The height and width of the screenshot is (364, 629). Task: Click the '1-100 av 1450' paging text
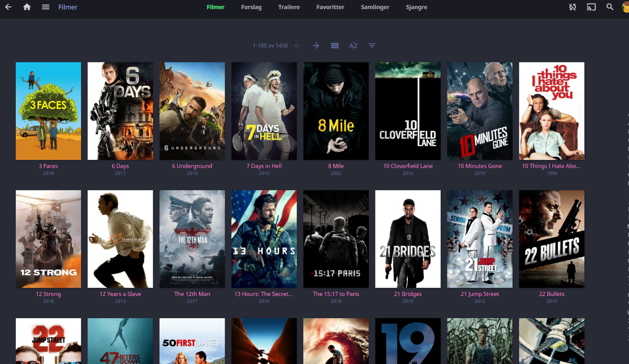tap(270, 46)
